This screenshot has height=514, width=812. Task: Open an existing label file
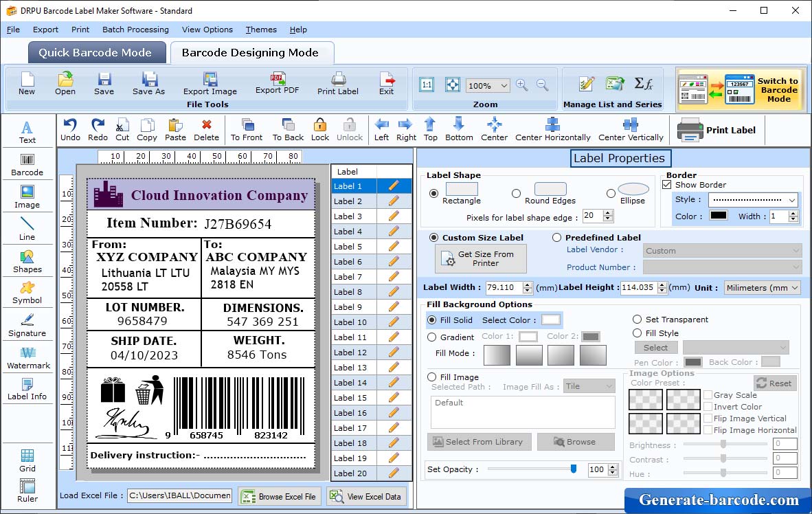point(65,83)
